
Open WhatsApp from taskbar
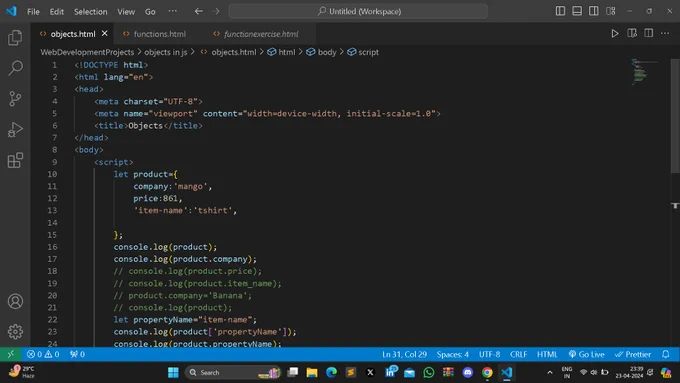pyautogui.click(x=428, y=373)
